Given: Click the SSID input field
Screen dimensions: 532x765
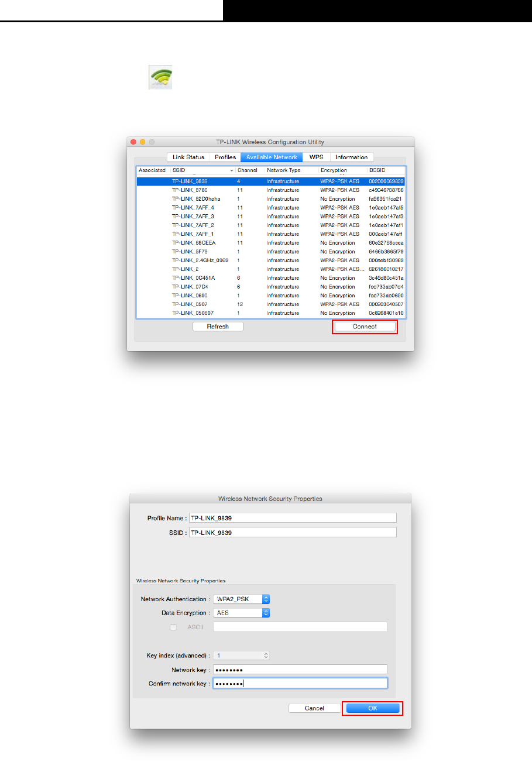Looking at the screenshot, I should tap(293, 533).
